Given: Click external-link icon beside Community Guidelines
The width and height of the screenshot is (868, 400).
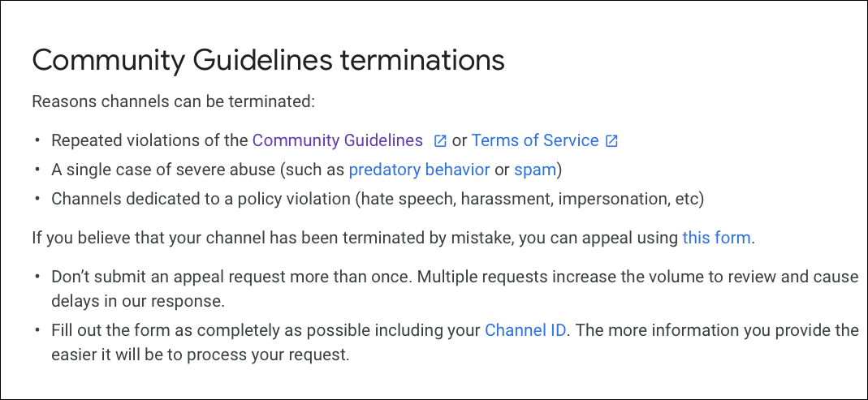Looking at the screenshot, I should 440,141.
